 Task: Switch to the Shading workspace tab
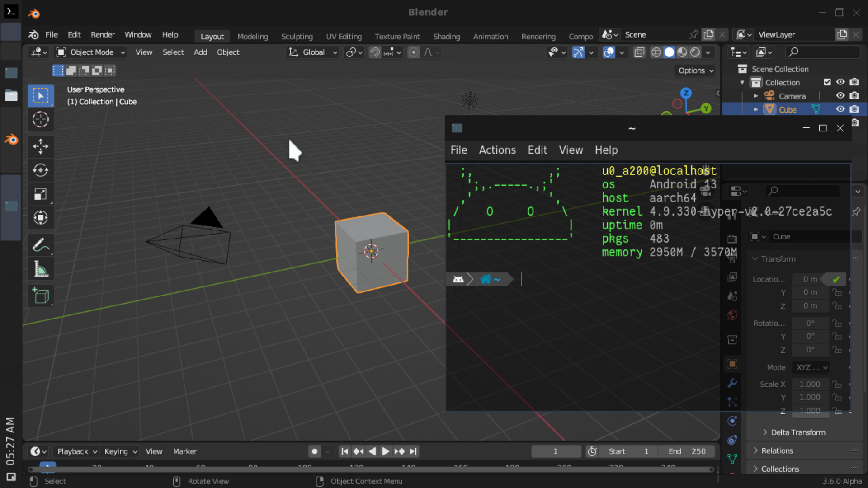click(x=446, y=37)
